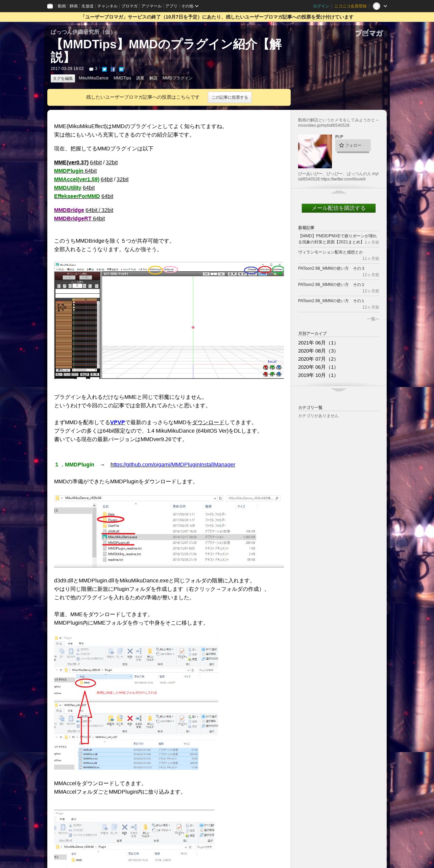Open archive 2020年 08月（3）
434x868 pixels.
pyautogui.click(x=318, y=351)
